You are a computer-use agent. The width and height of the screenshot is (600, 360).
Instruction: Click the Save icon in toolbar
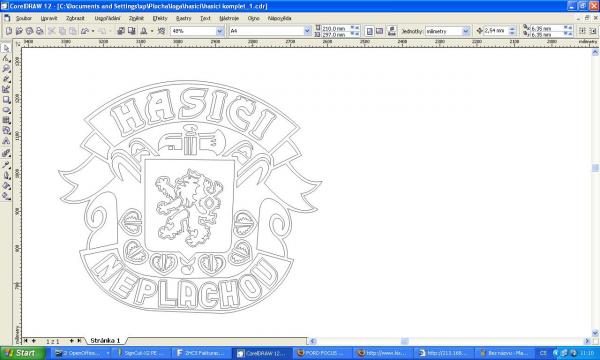[x=29, y=31]
